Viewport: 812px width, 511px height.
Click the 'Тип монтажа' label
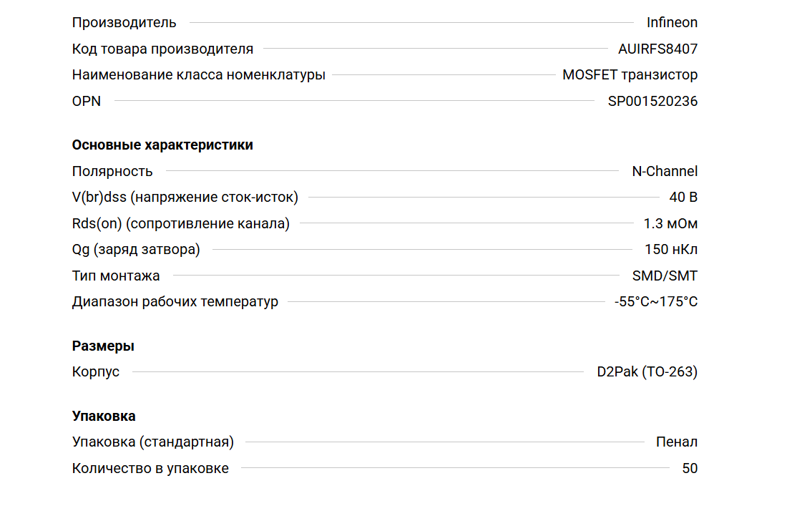tap(116, 276)
